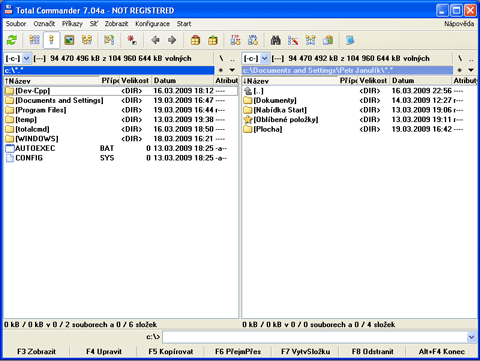Screen dimensions: 480x361
Task: Click the green Reread source refresh icon
Action: 12,40
